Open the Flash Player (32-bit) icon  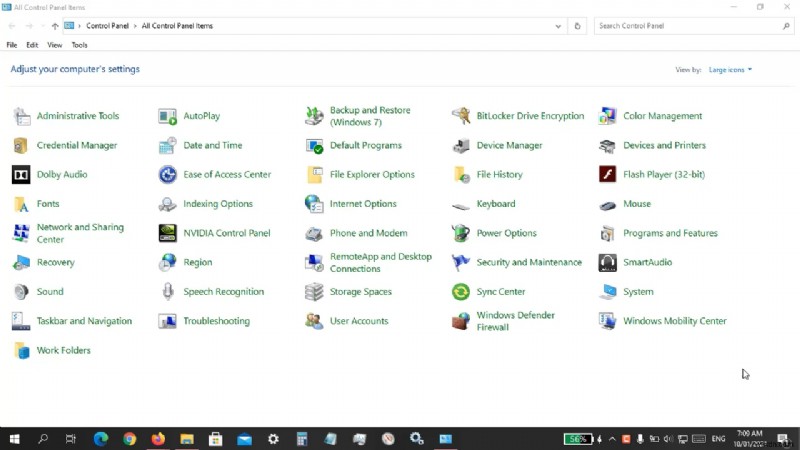coord(607,175)
